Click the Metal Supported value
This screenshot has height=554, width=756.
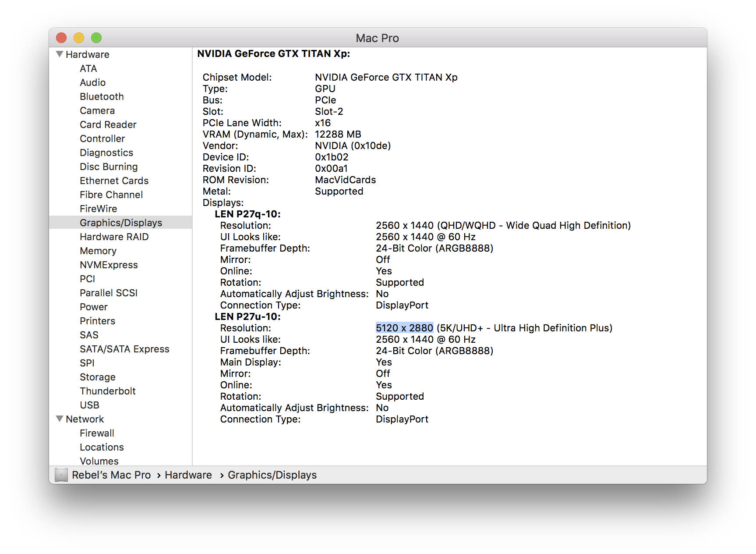pos(339,191)
